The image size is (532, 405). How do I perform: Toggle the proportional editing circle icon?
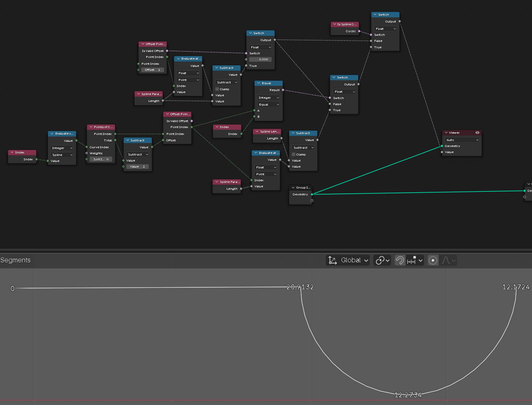click(x=433, y=260)
